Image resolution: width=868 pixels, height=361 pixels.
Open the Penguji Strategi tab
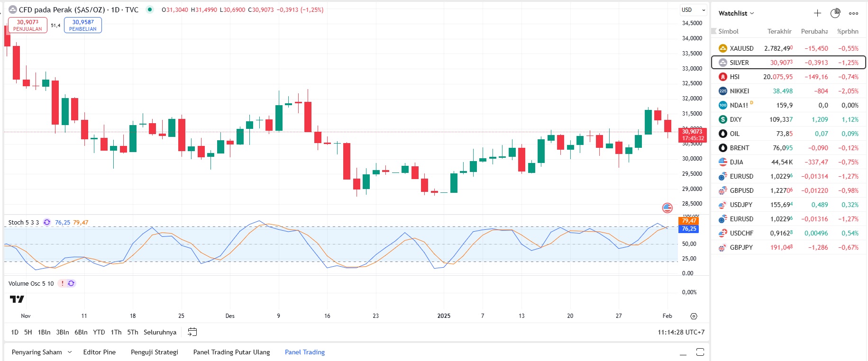tap(154, 352)
